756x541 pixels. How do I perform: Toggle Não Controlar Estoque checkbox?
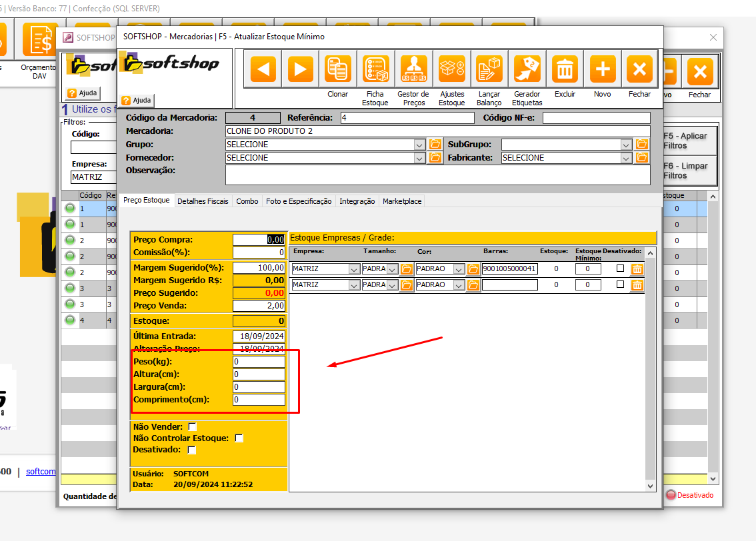pos(239,438)
